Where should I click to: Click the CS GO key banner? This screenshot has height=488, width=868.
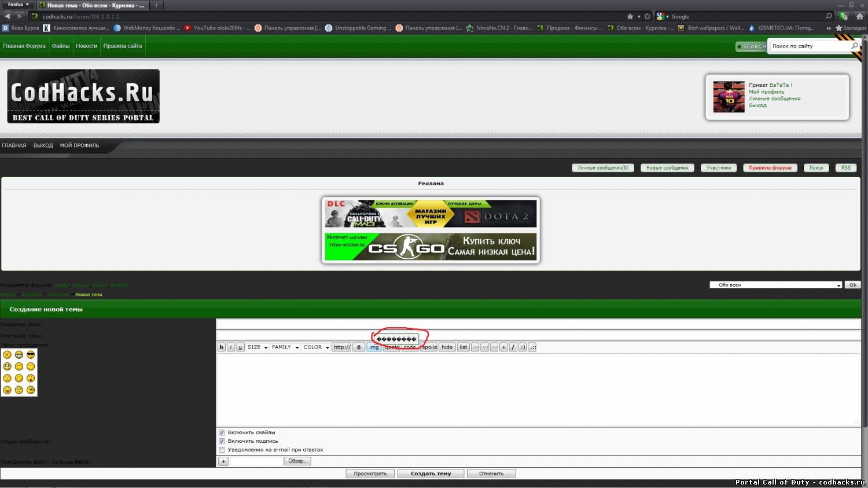[x=431, y=247]
